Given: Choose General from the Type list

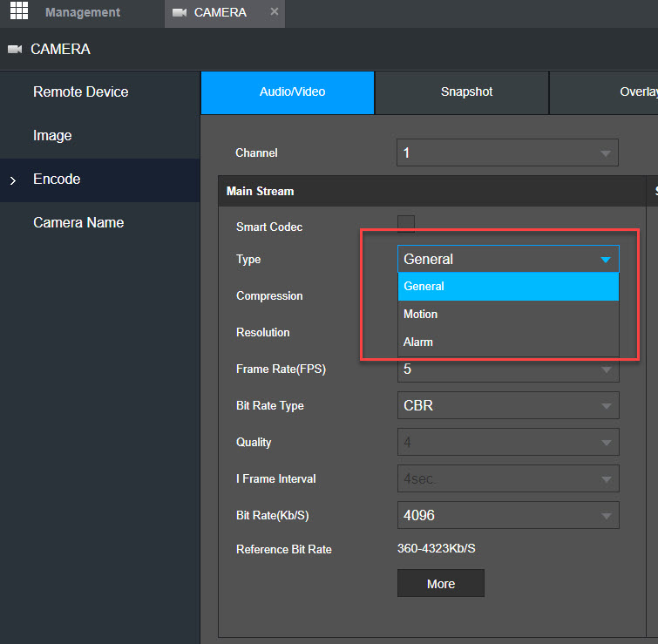Looking at the screenshot, I should point(508,287).
